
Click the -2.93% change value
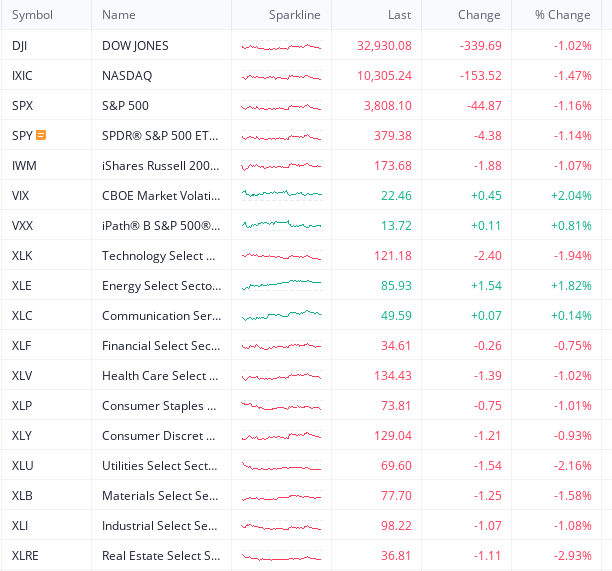(572, 555)
